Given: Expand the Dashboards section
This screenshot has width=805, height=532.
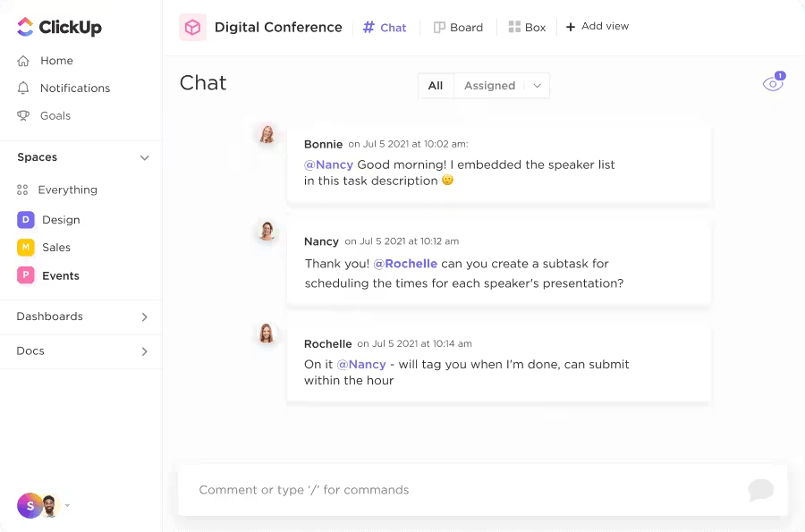Looking at the screenshot, I should pyautogui.click(x=144, y=317).
